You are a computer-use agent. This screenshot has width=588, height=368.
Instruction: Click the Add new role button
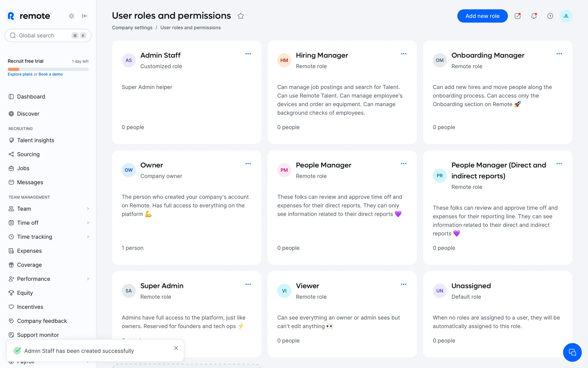482,16
